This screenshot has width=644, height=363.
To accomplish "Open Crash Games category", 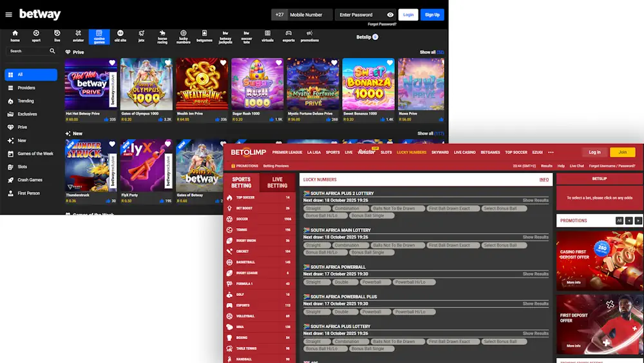I will point(31,180).
